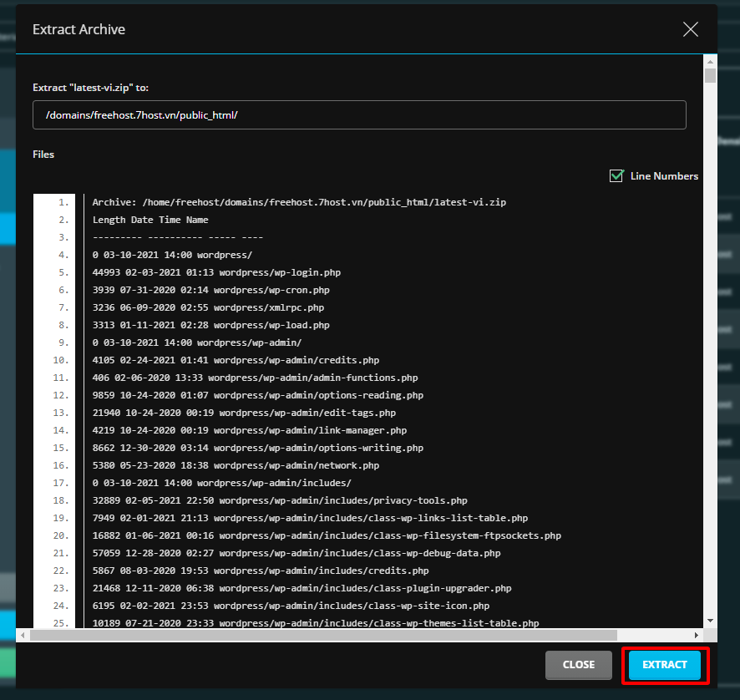Viewport: 740px width, 700px height.
Task: Click the 'Files' section label
Action: (x=43, y=155)
